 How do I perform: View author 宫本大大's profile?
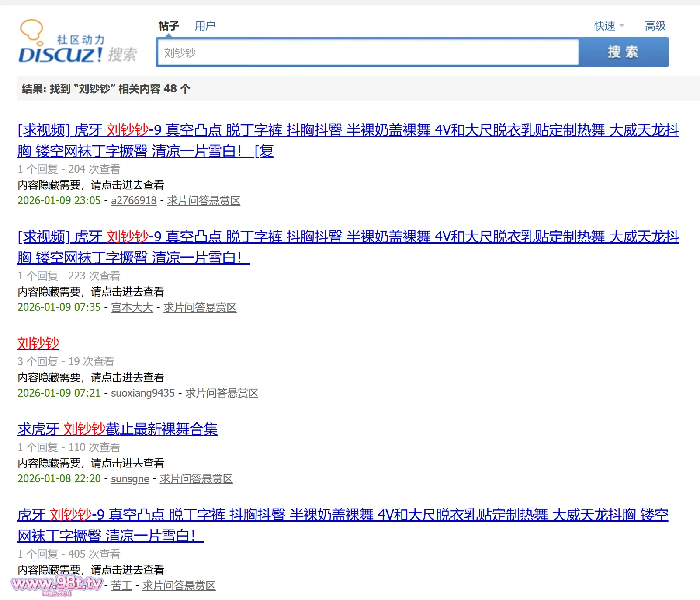click(132, 307)
